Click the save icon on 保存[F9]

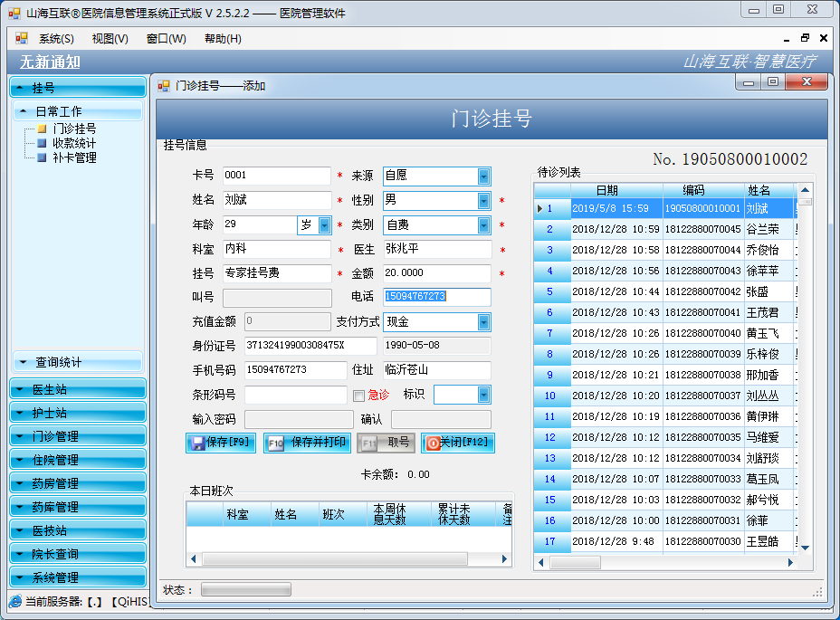196,444
